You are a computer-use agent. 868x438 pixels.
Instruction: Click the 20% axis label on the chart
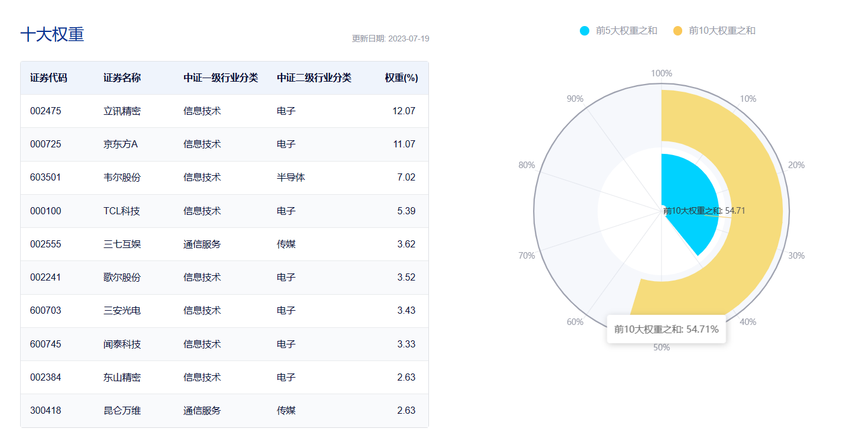point(796,165)
